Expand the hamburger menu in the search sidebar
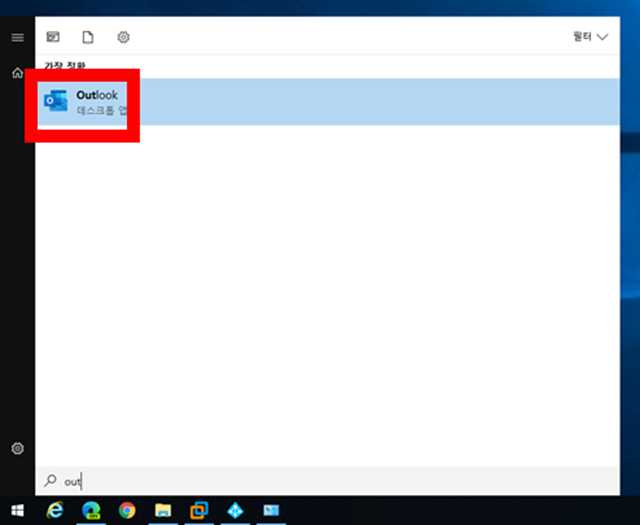640x525 pixels. pyautogui.click(x=18, y=38)
